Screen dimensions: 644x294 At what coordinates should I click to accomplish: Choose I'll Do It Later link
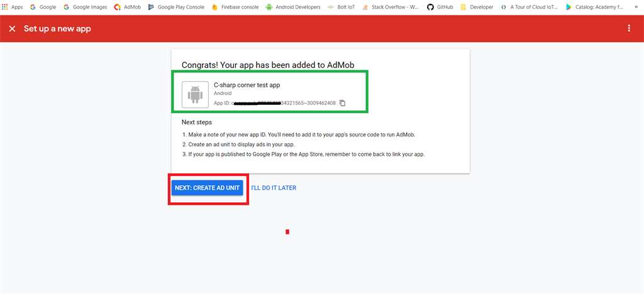[x=274, y=188]
